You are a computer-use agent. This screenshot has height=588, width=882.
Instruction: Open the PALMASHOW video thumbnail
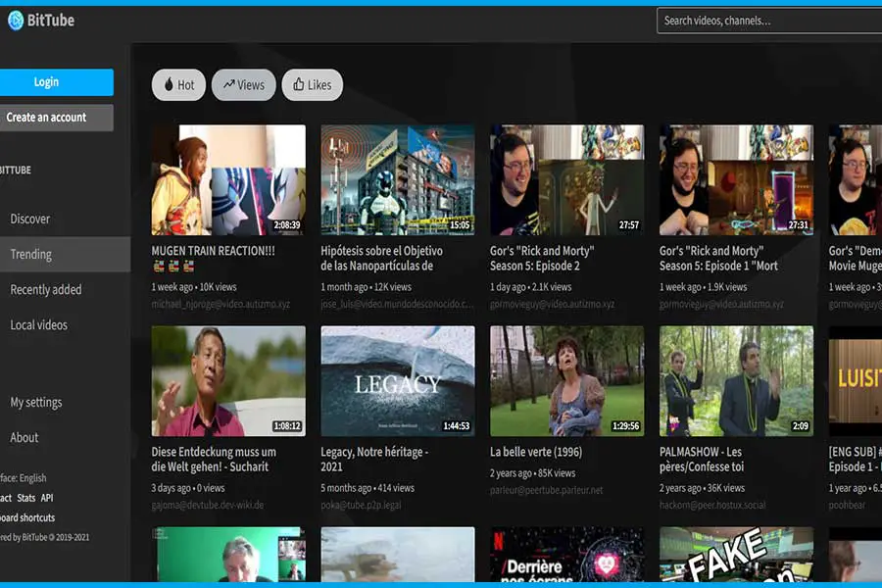736,381
